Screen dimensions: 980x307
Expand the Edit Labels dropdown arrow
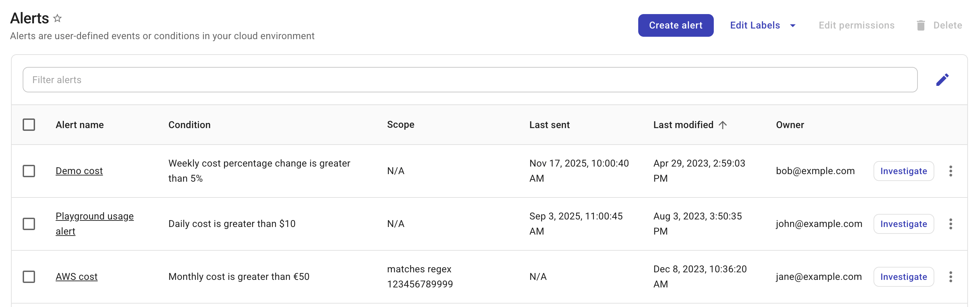tap(793, 25)
